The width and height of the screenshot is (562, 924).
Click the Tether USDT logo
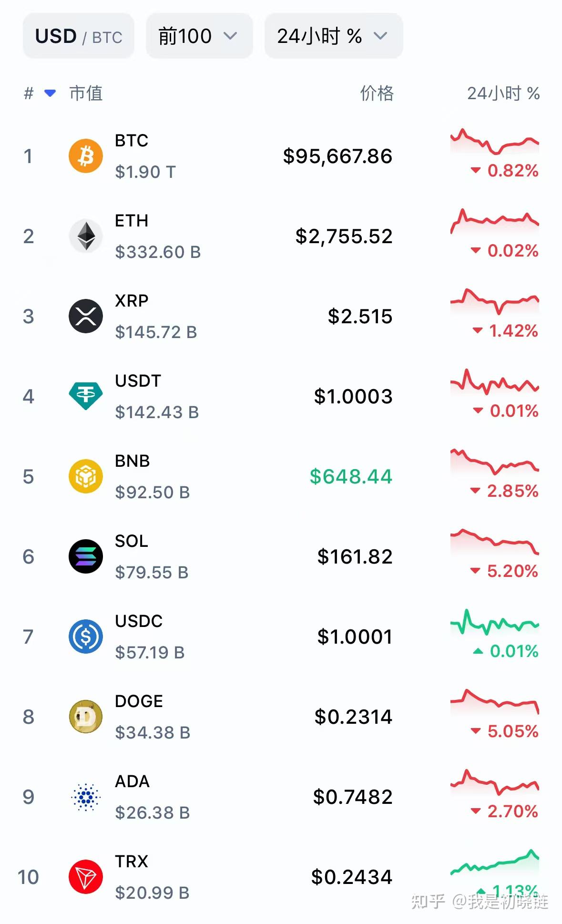(86, 396)
